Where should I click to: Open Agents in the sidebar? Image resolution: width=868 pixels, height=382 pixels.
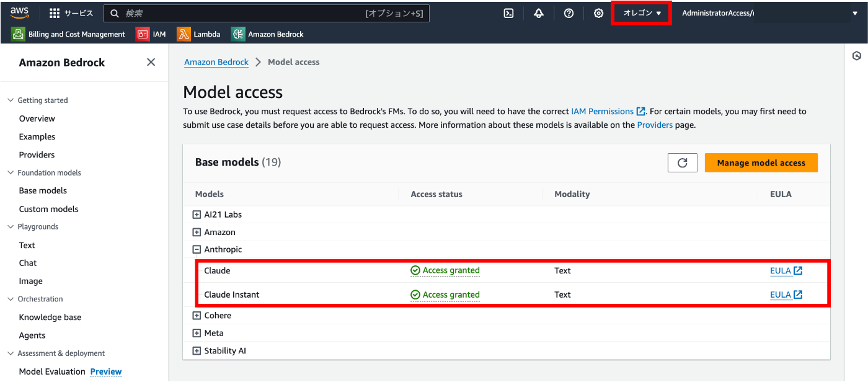click(x=32, y=335)
